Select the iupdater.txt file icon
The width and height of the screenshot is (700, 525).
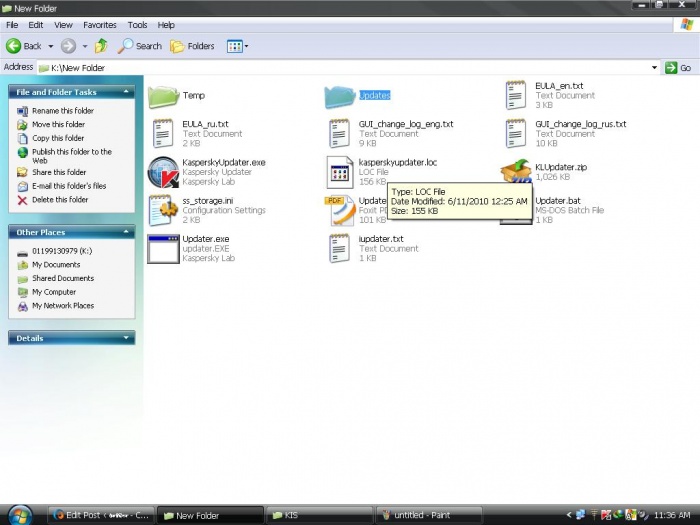tap(339, 248)
